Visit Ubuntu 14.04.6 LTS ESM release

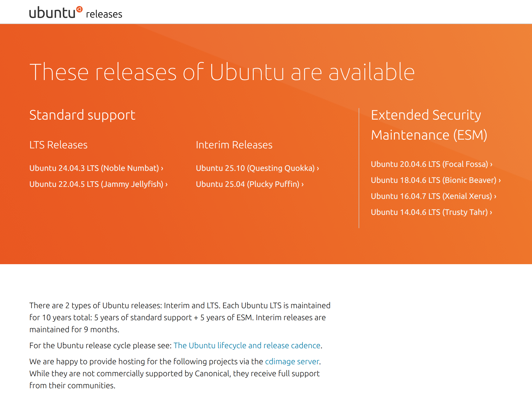tap(429, 212)
